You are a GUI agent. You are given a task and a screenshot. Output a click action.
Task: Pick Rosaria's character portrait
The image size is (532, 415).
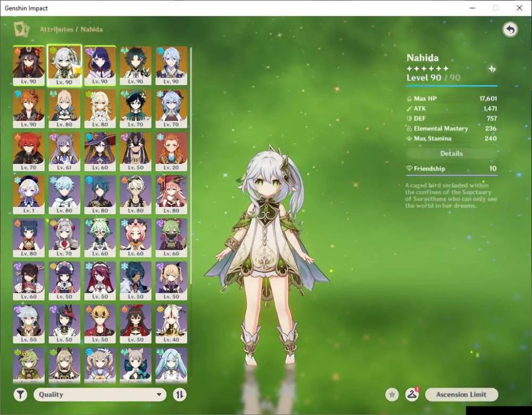(x=100, y=281)
